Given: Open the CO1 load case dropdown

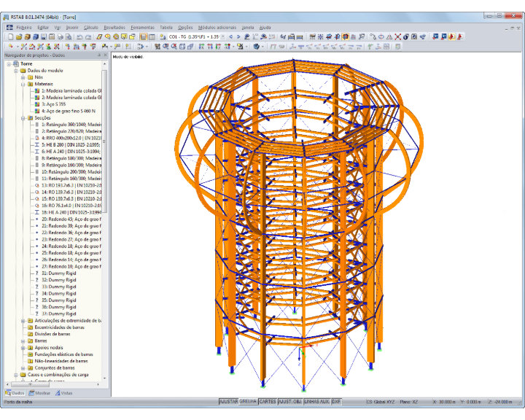Looking at the screenshot, I should (223, 37).
